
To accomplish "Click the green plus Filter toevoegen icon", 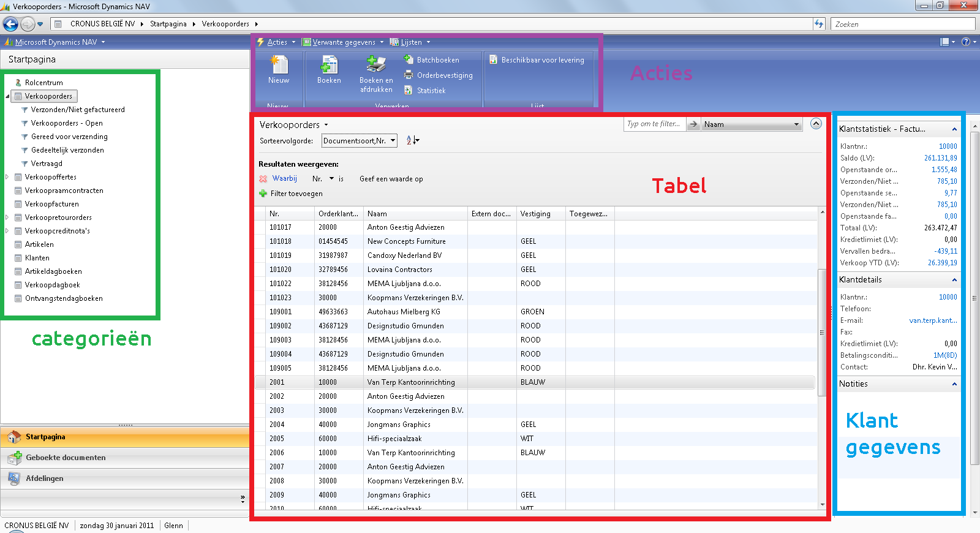I will [x=263, y=194].
